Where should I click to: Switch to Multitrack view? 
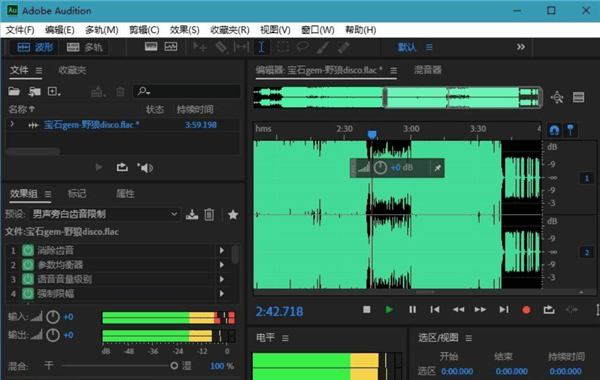pyautogui.click(x=84, y=47)
